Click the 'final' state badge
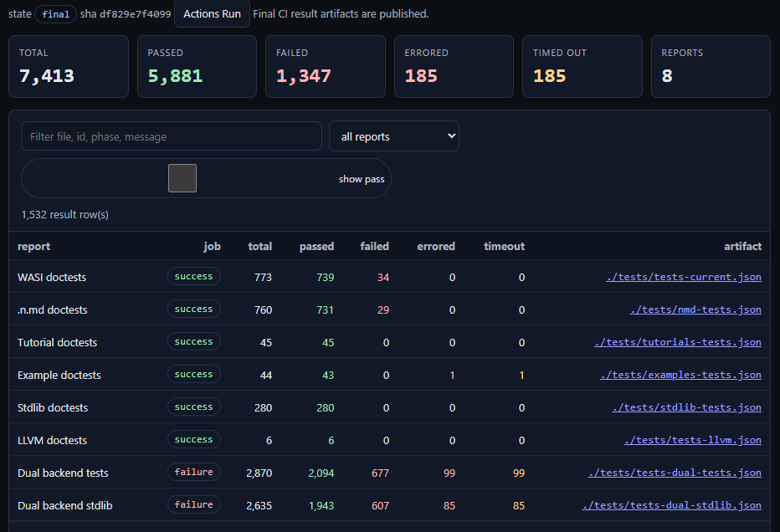 pos(55,14)
